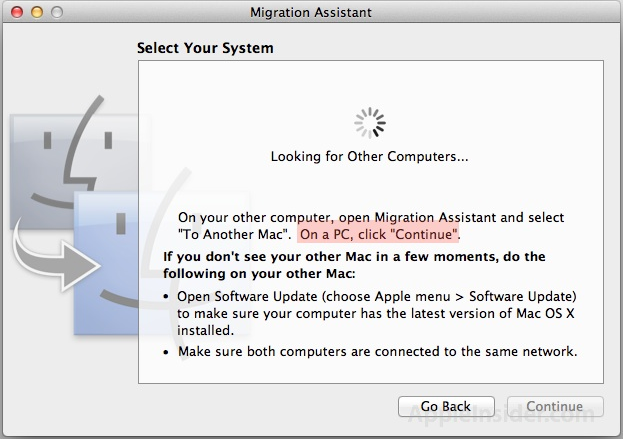The image size is (623, 439).
Task: Click the Looking for Other Computers text
Action: click(x=370, y=157)
